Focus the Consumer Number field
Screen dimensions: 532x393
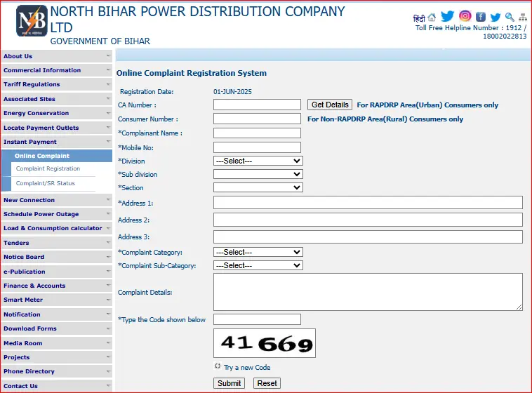pyautogui.click(x=257, y=119)
